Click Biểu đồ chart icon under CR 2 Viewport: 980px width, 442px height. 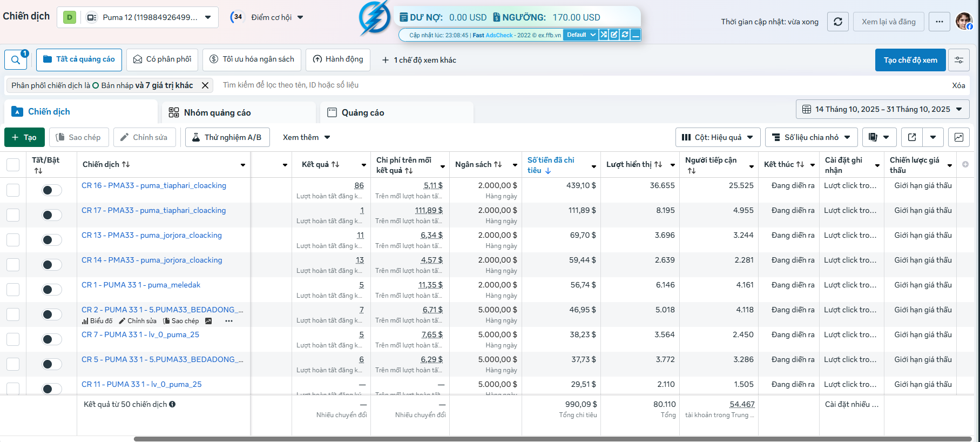tap(97, 321)
